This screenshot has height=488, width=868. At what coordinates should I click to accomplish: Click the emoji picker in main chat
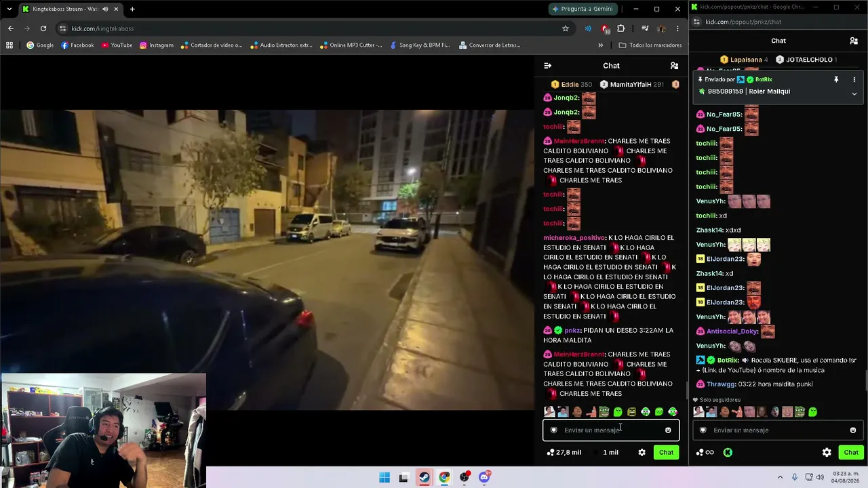668,430
